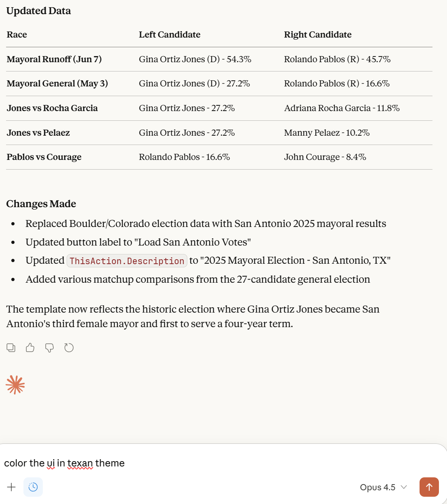Copy the response with the copy icon
The height and width of the screenshot is (504, 447).
tap(11, 348)
